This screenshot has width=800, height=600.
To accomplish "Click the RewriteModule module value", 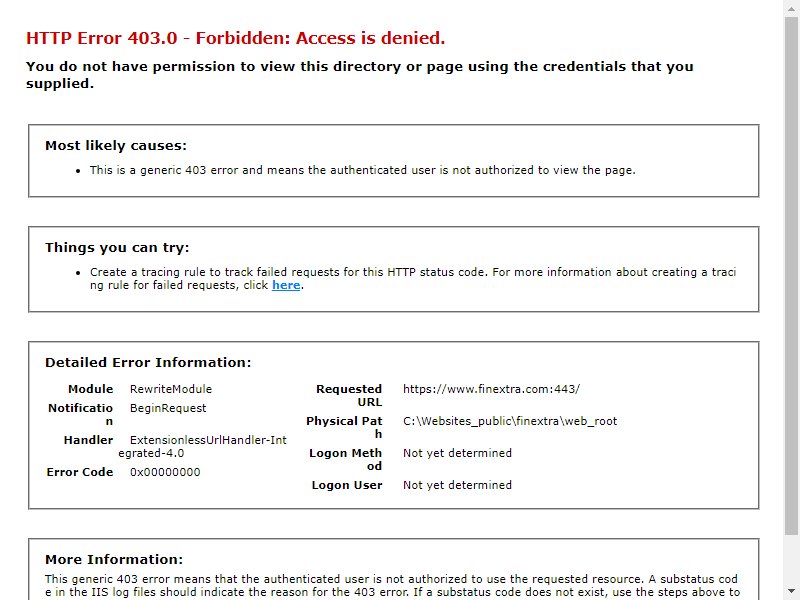I will [171, 389].
